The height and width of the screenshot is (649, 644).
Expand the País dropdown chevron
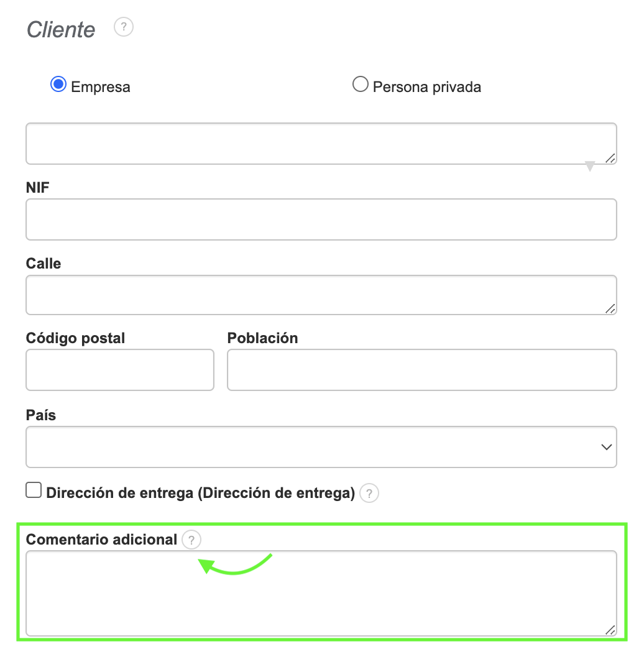[607, 447]
